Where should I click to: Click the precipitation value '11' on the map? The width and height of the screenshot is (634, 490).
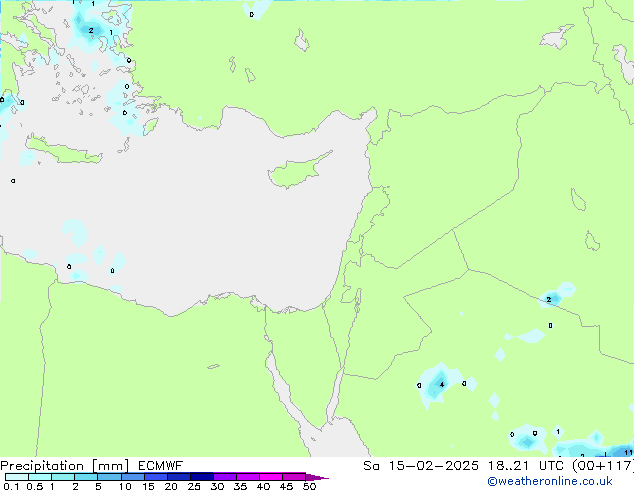coord(628,452)
